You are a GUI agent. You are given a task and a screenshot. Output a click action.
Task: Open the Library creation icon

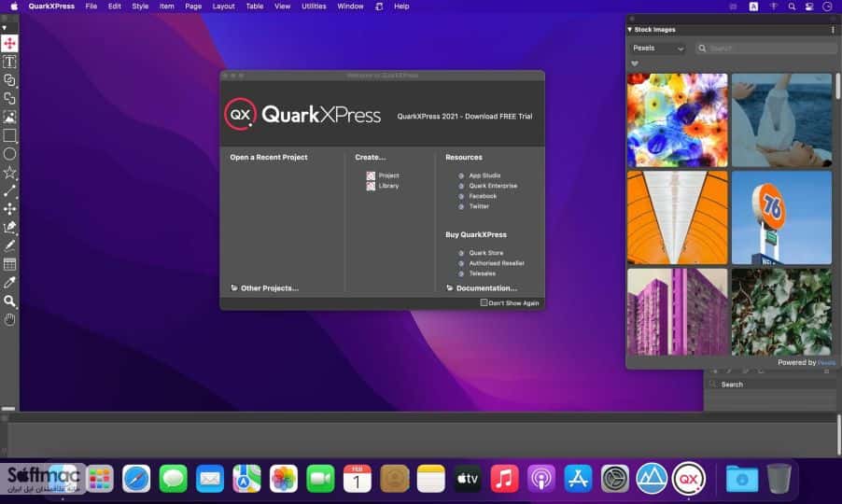pos(371,186)
